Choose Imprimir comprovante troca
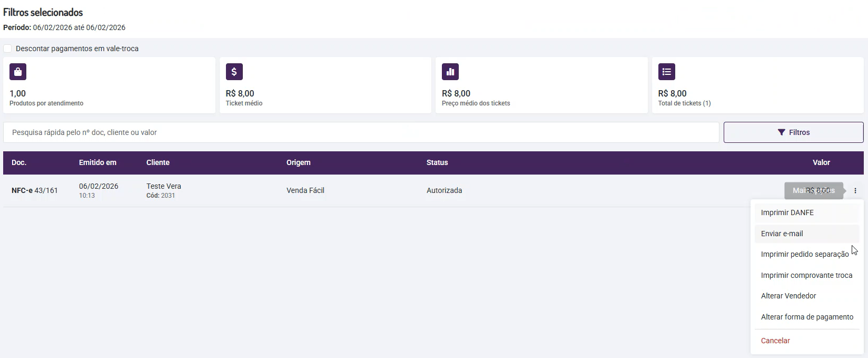 pyautogui.click(x=806, y=275)
